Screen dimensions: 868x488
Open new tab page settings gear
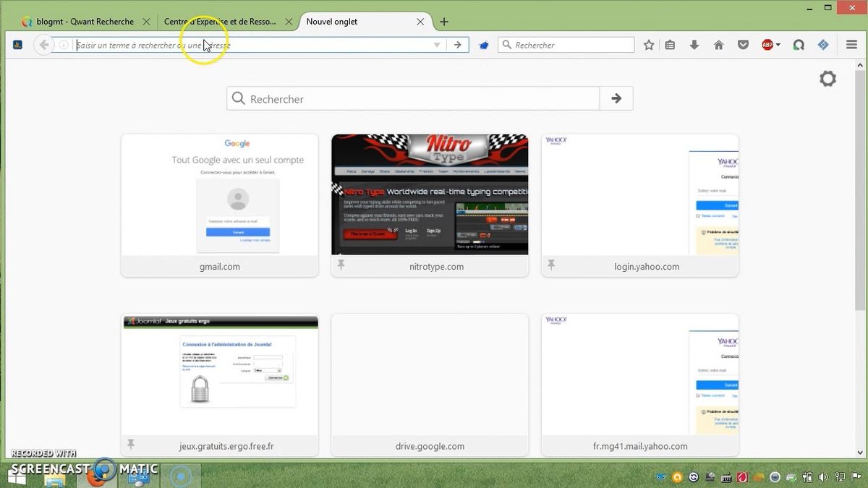point(827,79)
